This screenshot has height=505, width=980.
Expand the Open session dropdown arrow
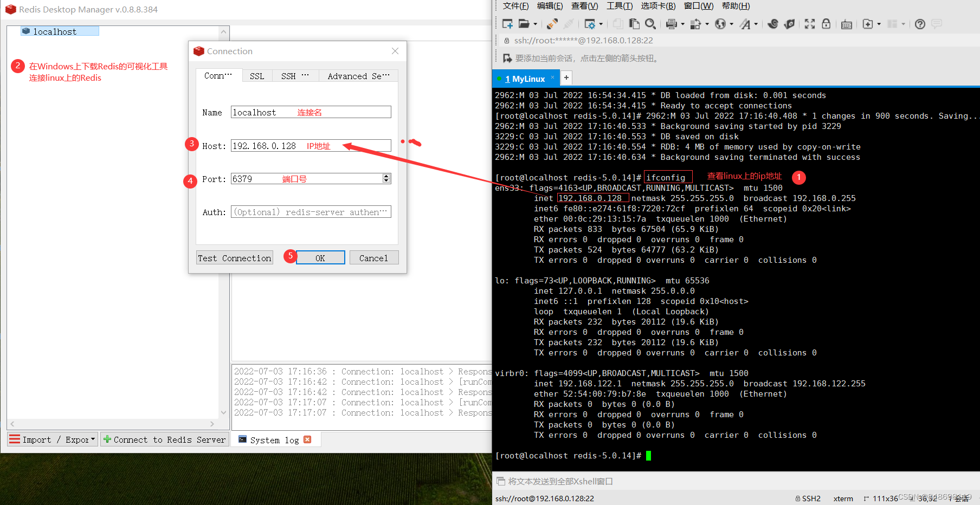click(x=536, y=24)
